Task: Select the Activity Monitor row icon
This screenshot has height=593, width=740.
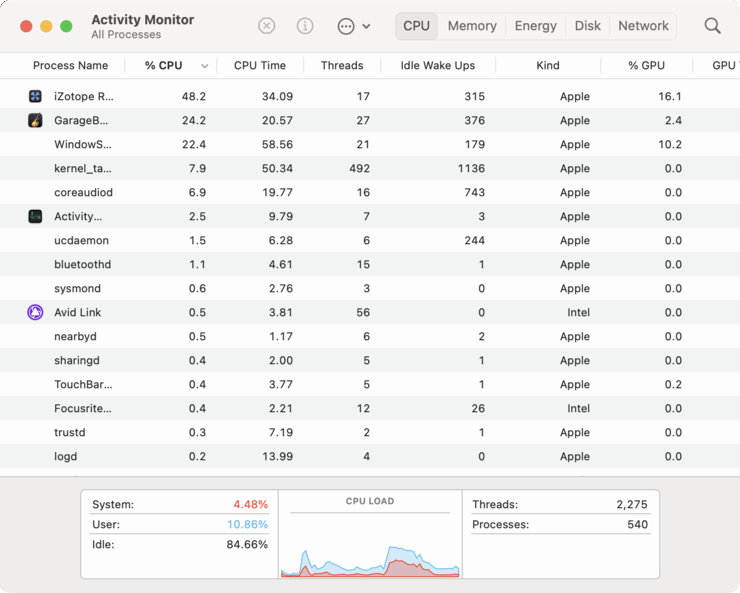Action: 35,217
